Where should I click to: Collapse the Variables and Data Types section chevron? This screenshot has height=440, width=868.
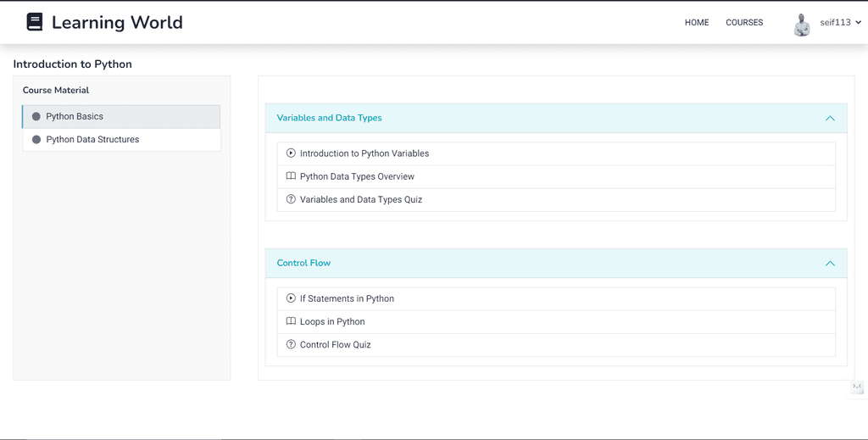pos(830,118)
